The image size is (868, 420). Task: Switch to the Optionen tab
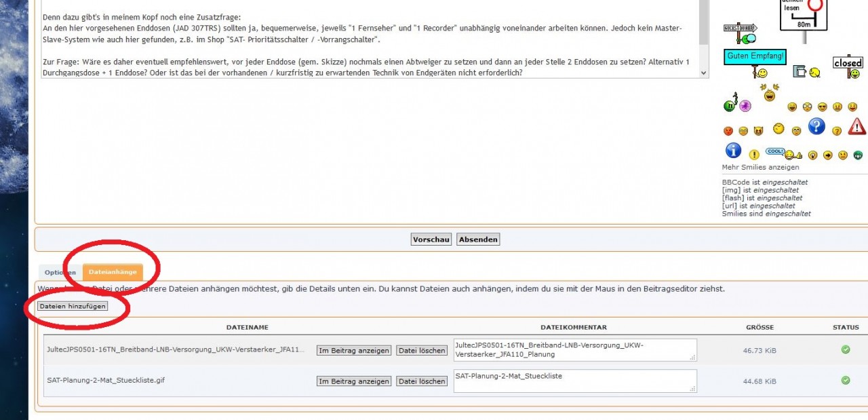(60, 273)
